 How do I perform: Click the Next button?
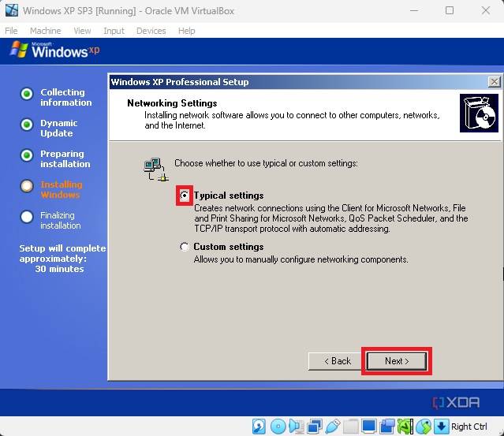[x=397, y=361]
